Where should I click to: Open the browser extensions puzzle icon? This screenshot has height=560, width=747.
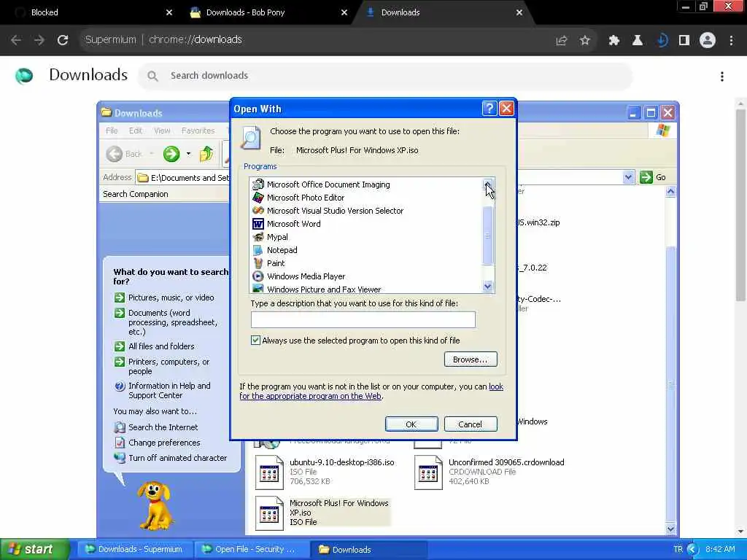pyautogui.click(x=614, y=41)
